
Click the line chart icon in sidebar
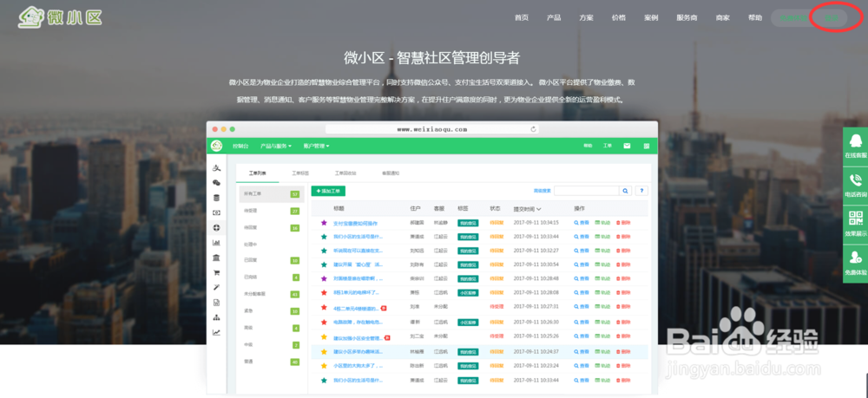(216, 332)
